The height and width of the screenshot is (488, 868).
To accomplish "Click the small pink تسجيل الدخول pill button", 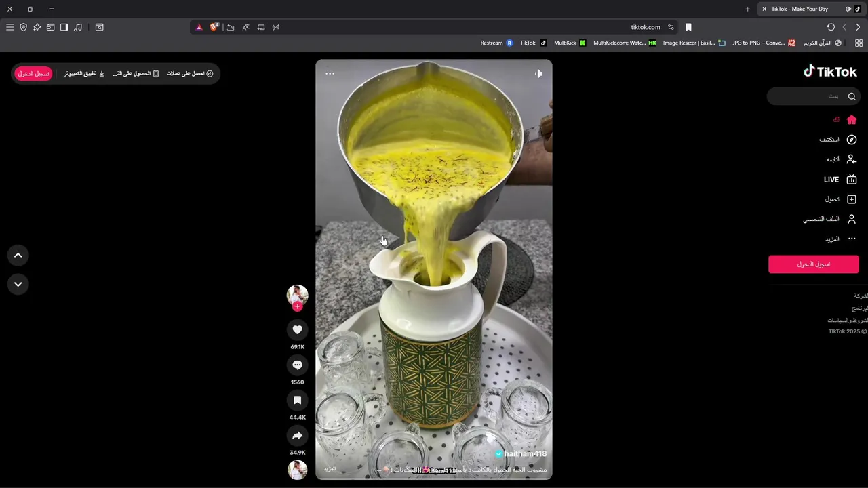I will (x=33, y=73).
